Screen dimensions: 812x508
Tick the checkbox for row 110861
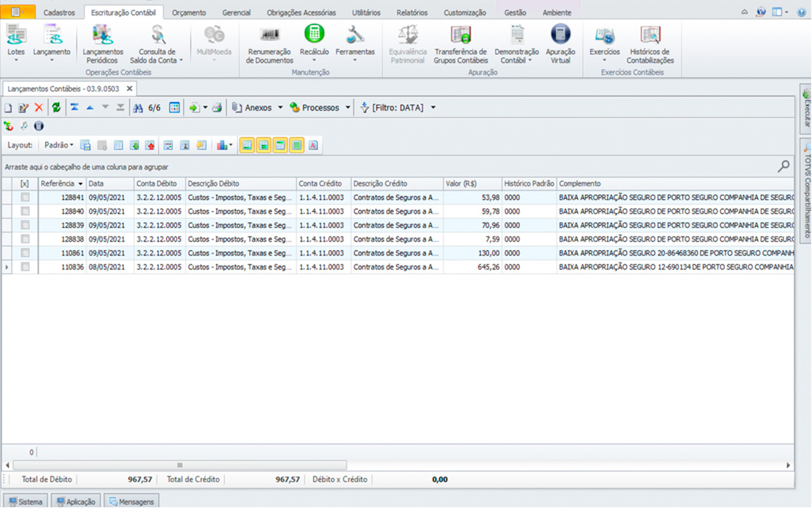pos(25,253)
